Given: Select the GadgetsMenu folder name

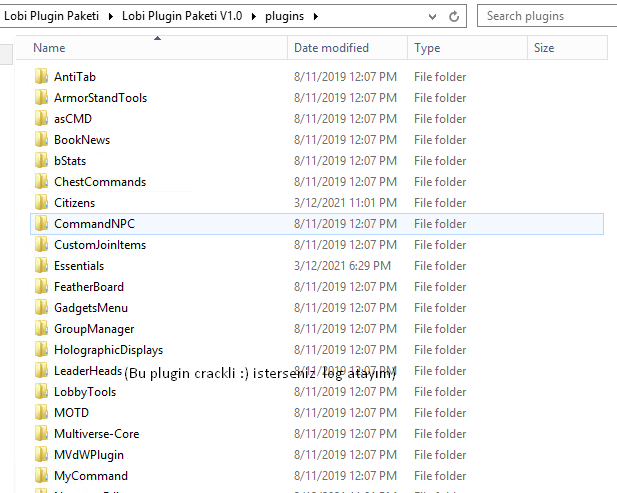Looking at the screenshot, I should [91, 308].
